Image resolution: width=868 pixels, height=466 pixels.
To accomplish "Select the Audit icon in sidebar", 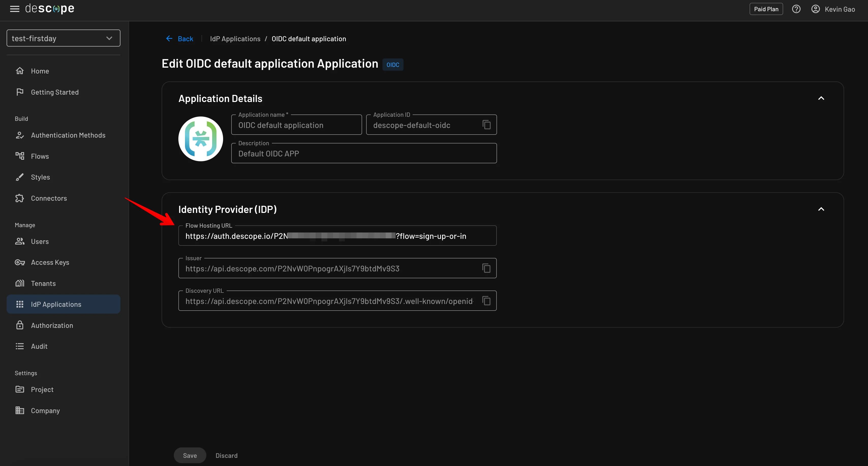I will point(20,346).
